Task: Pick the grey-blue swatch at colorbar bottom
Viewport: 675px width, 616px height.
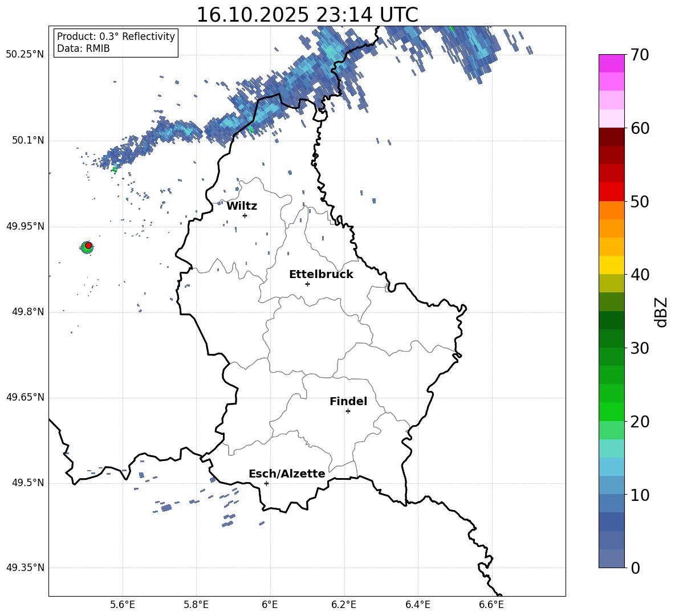Action: [x=611, y=558]
